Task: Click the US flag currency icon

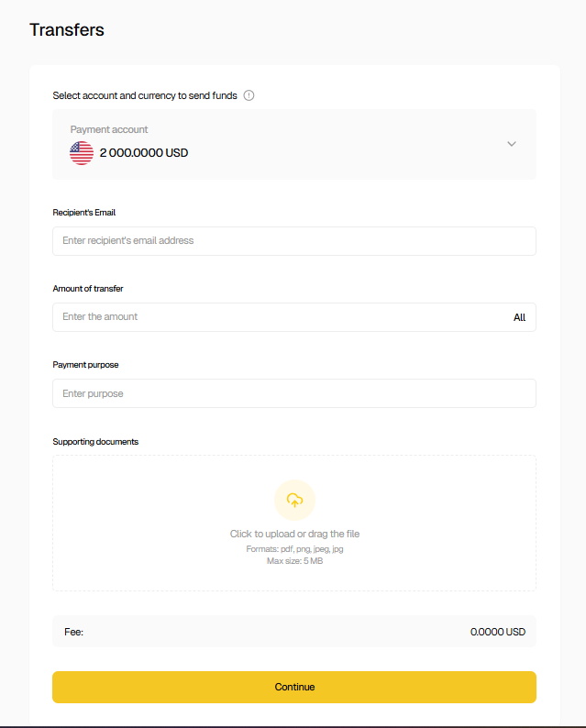Action: coord(82,153)
